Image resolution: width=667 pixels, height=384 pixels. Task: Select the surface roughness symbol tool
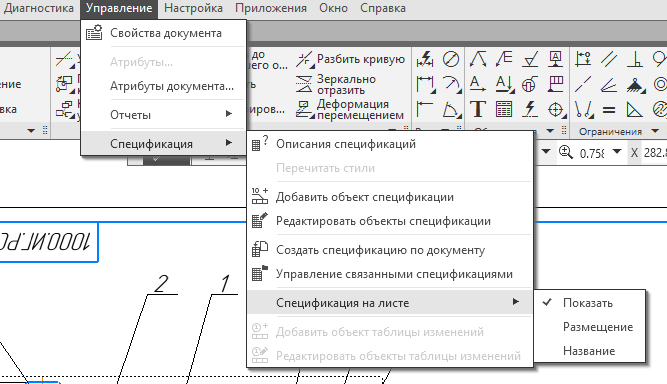click(530, 60)
